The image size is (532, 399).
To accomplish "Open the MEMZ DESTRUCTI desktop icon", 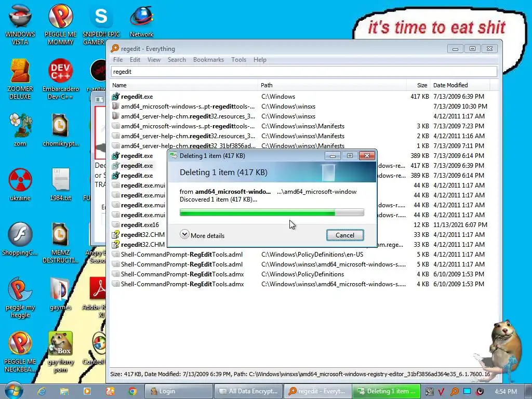I will (x=60, y=242).
